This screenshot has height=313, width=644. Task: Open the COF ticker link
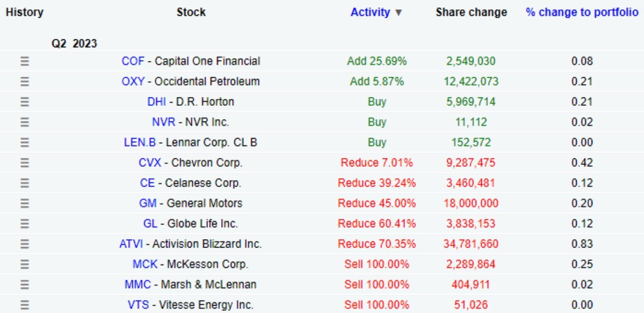pos(133,62)
